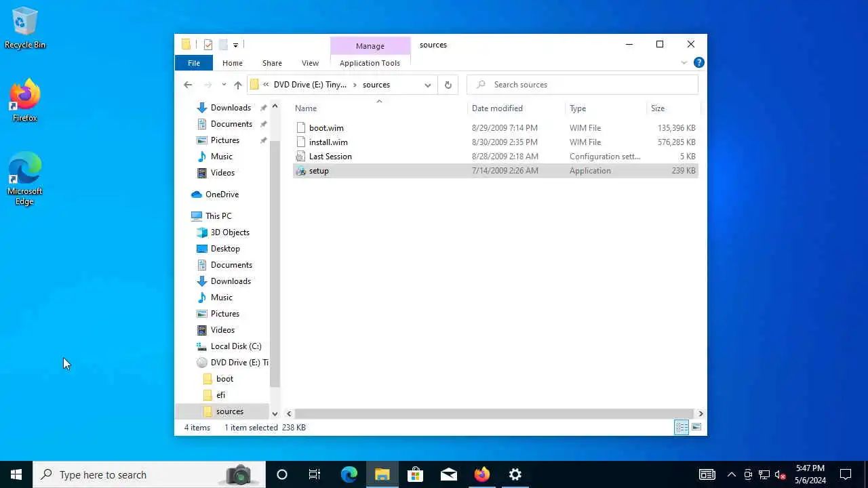Open the boot folder in tree
This screenshot has width=868, height=488.
224,379
